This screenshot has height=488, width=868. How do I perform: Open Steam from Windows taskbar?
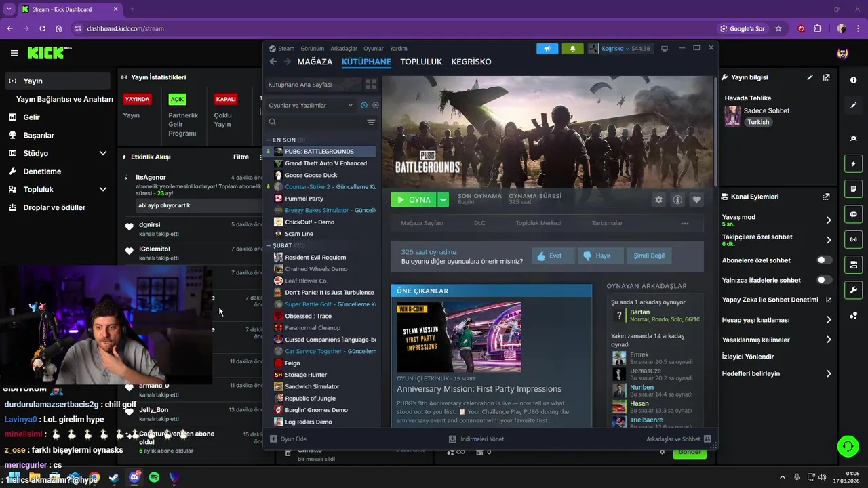[x=114, y=478]
